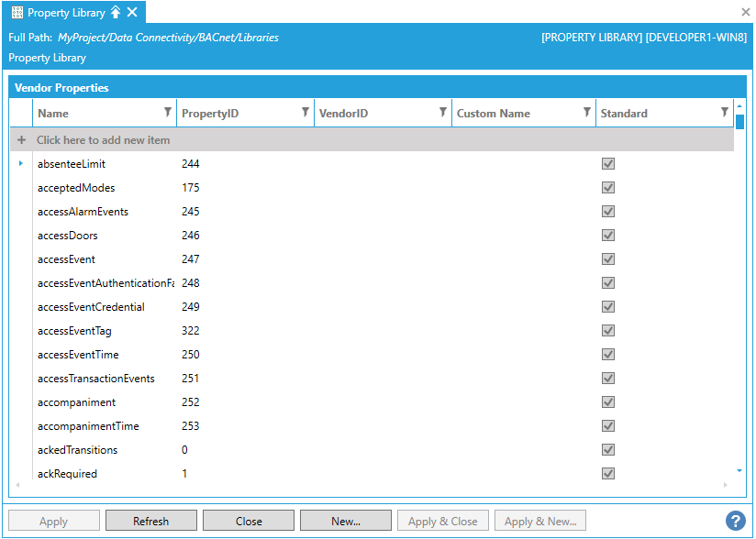Toggle Standard checkbox for accessDoors row
This screenshot has width=756, height=539.
[607, 236]
